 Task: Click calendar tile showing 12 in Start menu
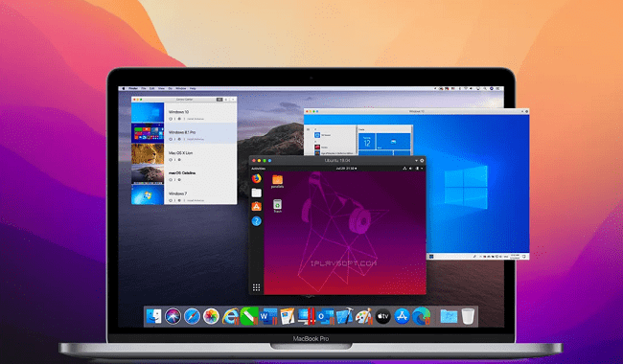pyautogui.click(x=367, y=142)
